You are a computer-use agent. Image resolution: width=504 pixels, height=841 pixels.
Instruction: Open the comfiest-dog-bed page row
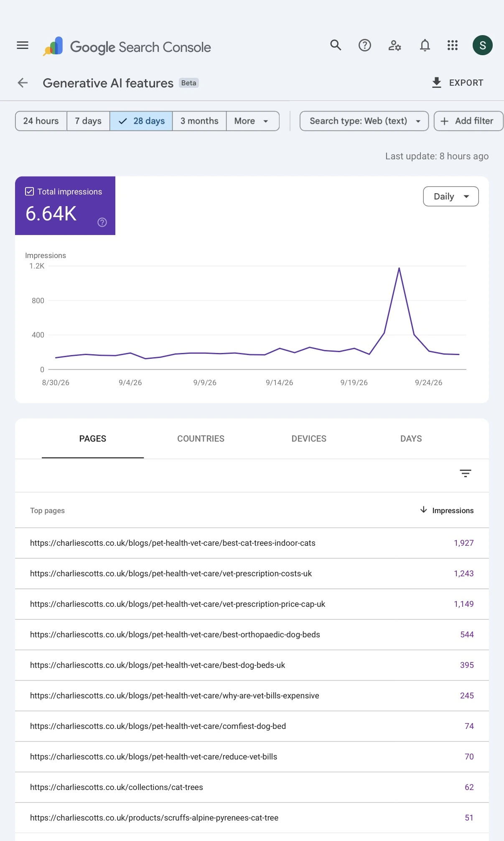(x=252, y=726)
